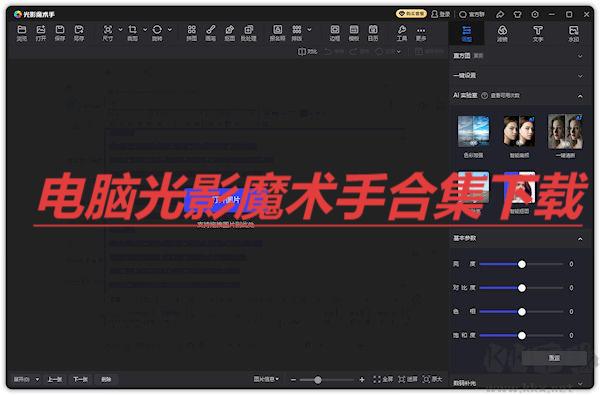
Task: Click the original size (原大) icon
Action: click(432, 379)
